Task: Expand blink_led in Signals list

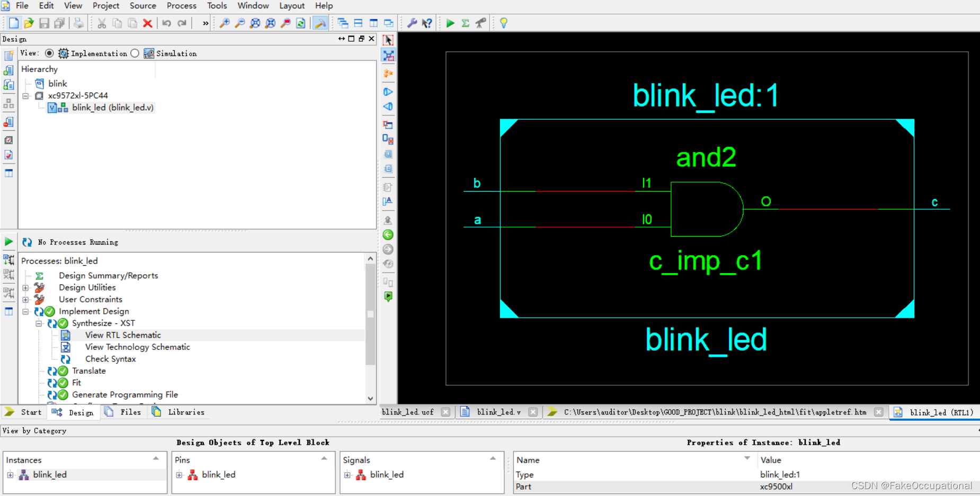Action: [x=347, y=475]
